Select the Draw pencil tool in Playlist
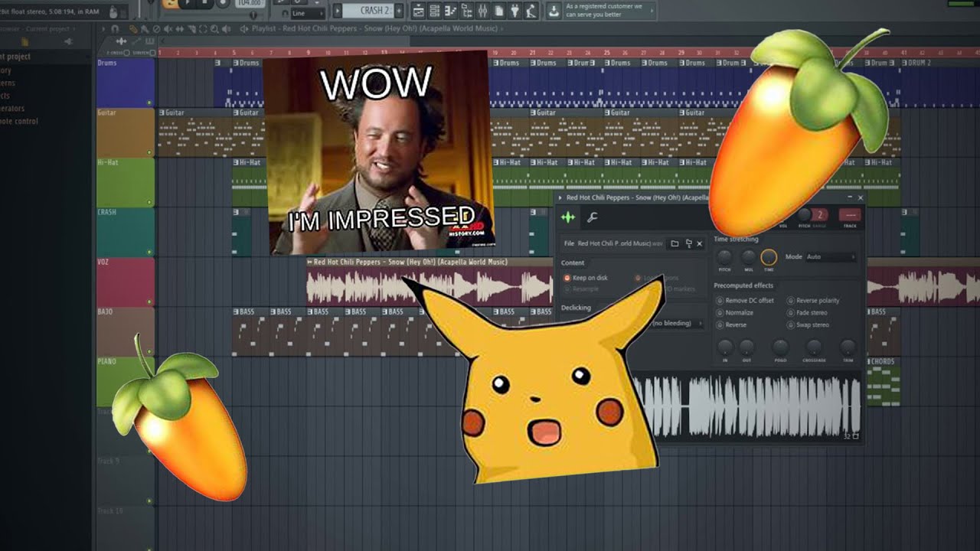This screenshot has width=980, height=551. (133, 29)
